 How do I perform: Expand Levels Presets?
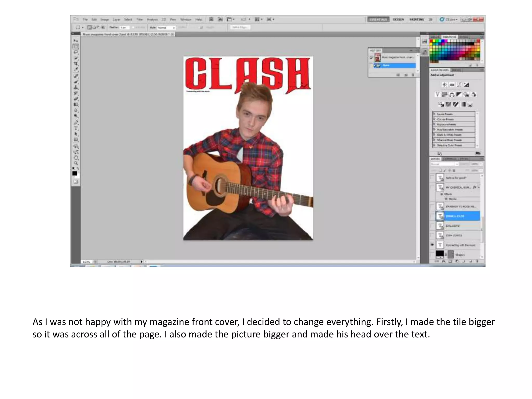(x=434, y=114)
